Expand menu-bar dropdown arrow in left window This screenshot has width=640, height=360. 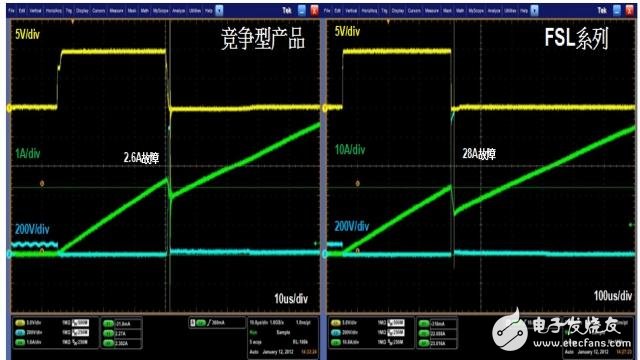tap(219, 10)
